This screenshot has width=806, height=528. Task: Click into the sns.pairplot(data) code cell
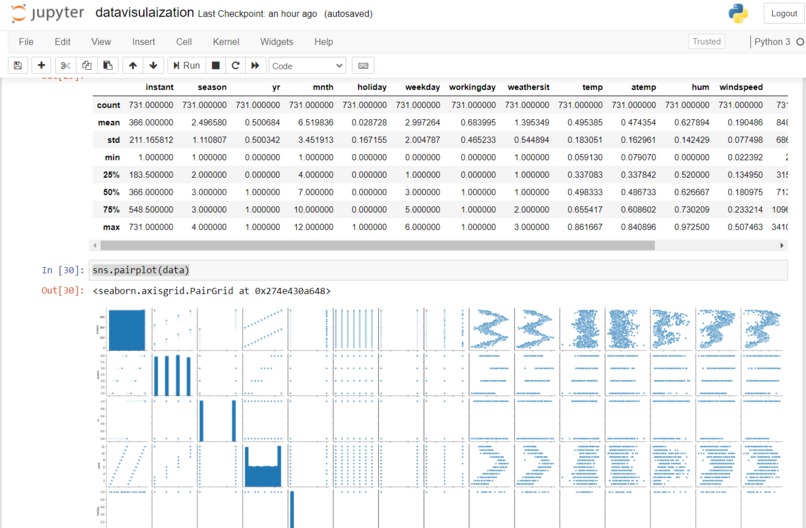click(438, 270)
